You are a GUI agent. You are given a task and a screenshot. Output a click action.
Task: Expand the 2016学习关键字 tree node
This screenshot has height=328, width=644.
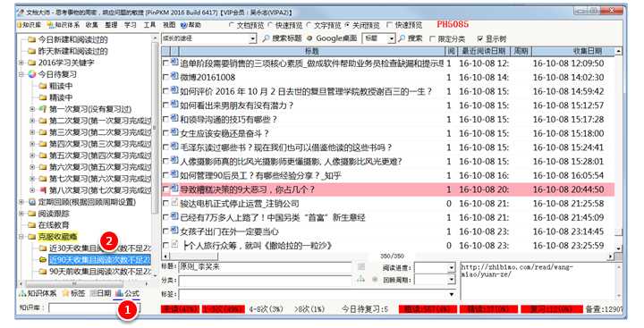pyautogui.click(x=21, y=63)
